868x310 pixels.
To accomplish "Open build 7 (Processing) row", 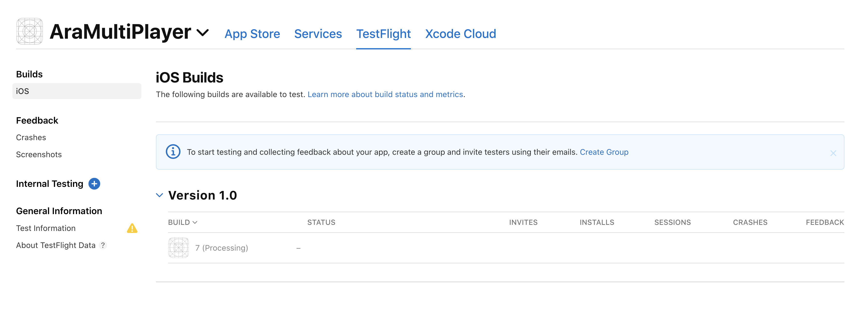I will tap(221, 248).
